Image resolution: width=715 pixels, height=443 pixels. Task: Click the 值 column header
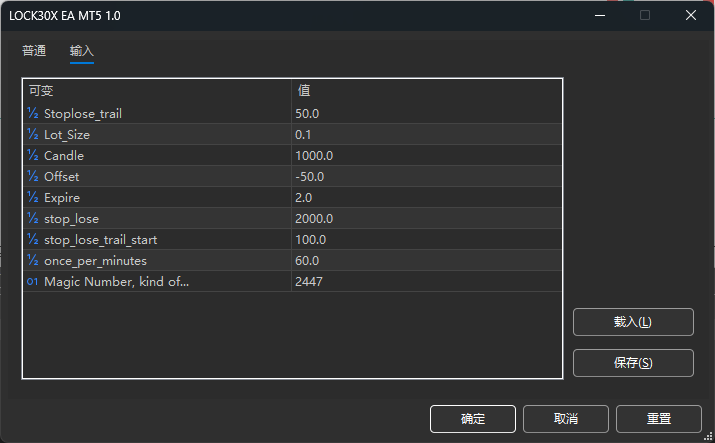426,91
